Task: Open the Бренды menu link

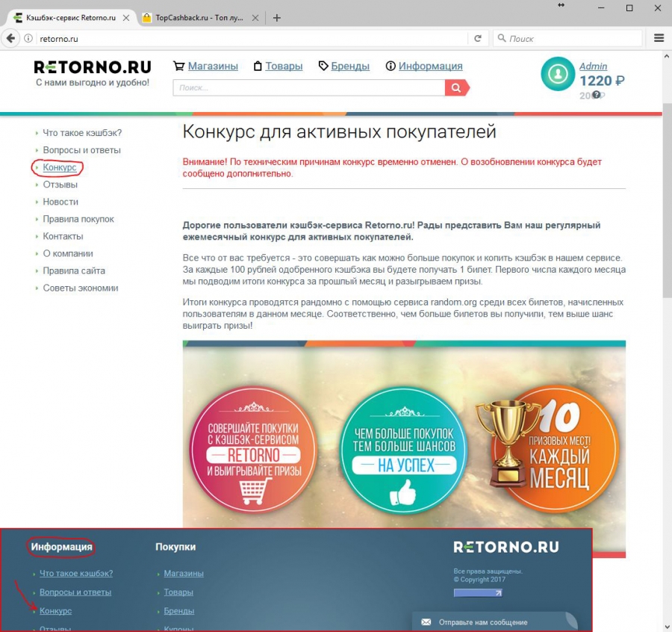Action: (350, 66)
